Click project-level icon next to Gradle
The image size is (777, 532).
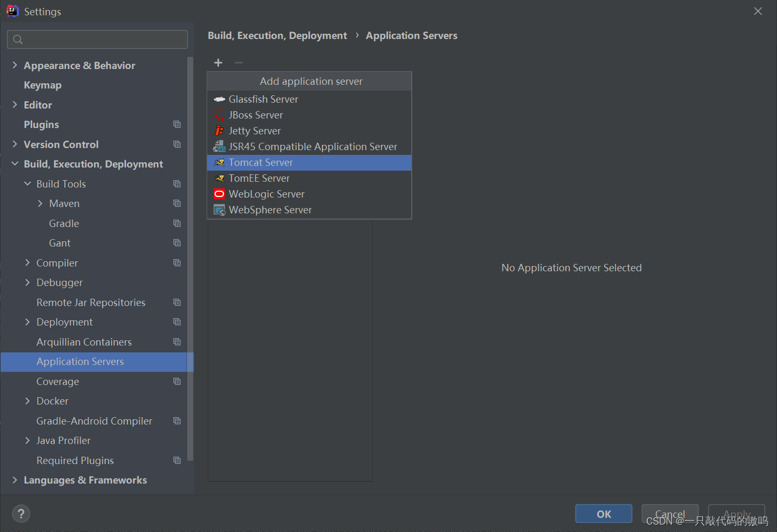point(177,223)
